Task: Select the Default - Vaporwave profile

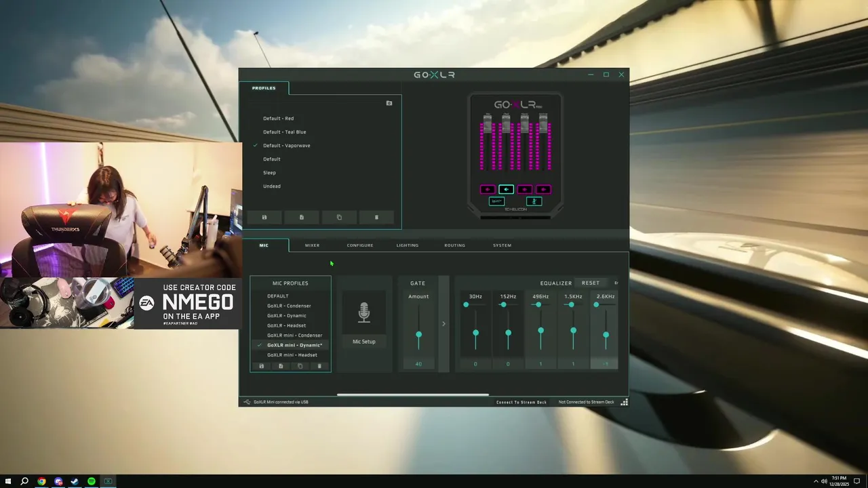Action: (x=286, y=146)
